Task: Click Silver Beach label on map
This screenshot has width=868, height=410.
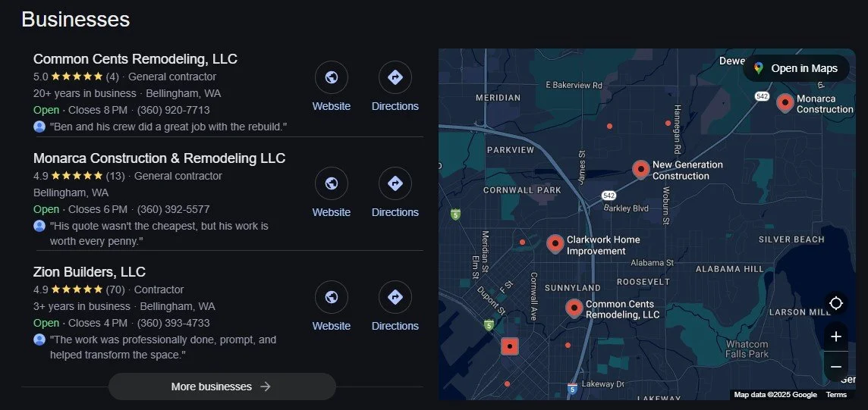Action: pos(791,239)
